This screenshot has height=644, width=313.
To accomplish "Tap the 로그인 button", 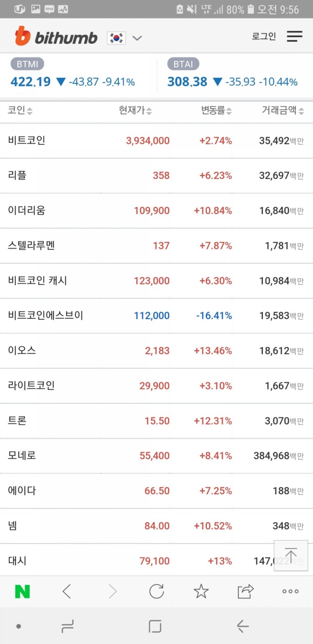I will tap(264, 36).
